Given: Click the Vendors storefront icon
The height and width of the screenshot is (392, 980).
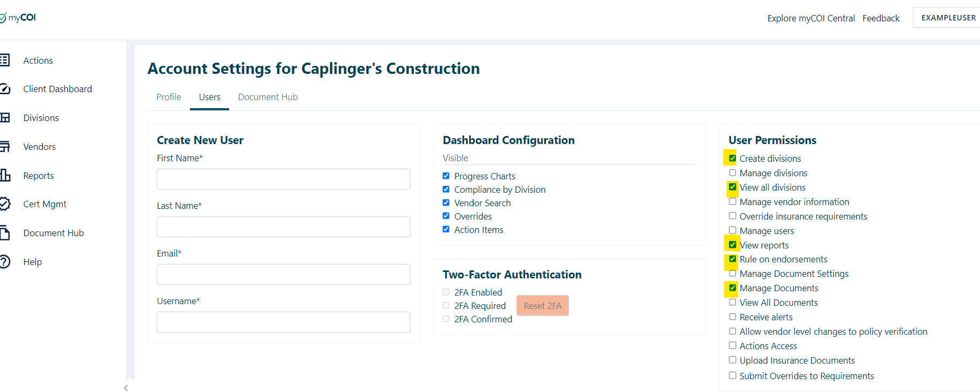Looking at the screenshot, I should [5, 146].
